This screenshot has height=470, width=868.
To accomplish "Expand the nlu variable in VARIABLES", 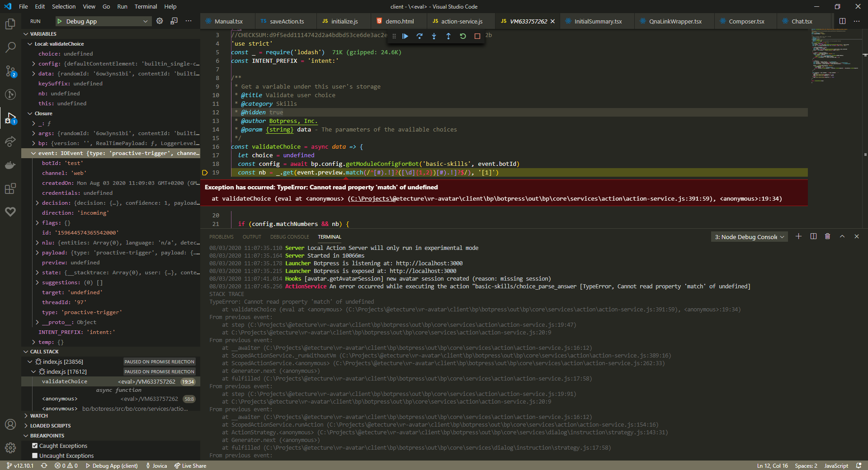I will click(38, 243).
